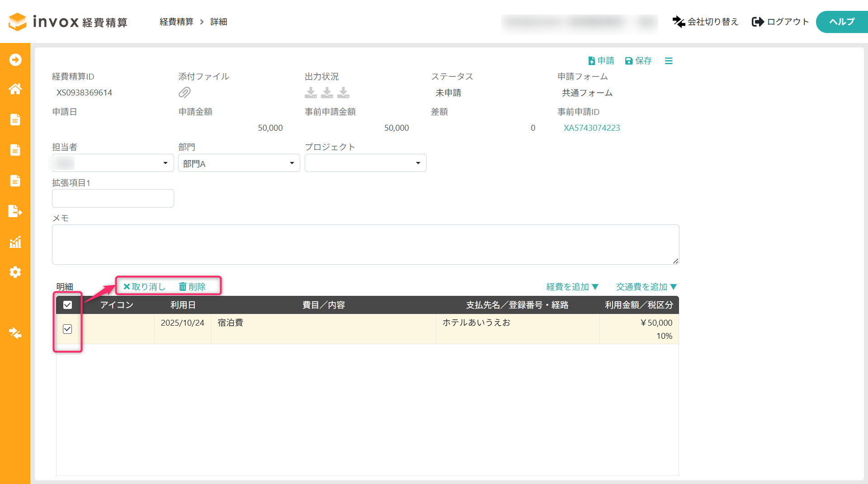The image size is (868, 484).
Task: Open the プロジェクト dropdown
Action: [365, 163]
